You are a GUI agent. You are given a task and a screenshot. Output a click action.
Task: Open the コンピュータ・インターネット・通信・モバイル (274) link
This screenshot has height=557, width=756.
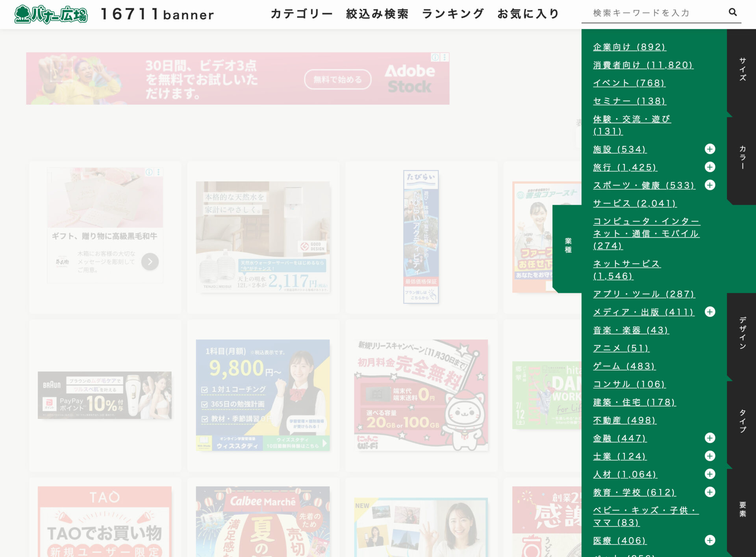[x=646, y=233]
